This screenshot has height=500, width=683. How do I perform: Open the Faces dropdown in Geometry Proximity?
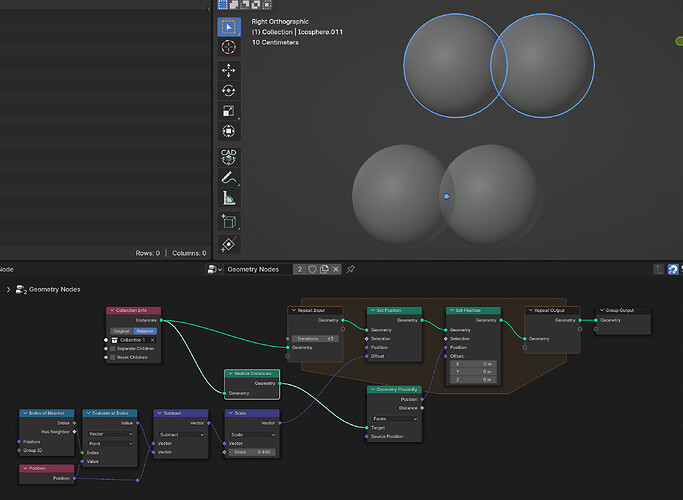[x=394, y=419]
